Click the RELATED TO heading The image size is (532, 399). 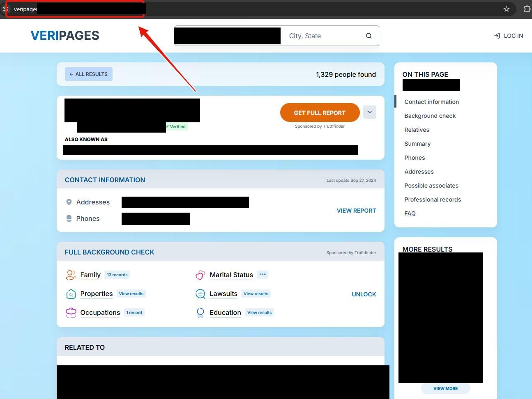pos(85,347)
